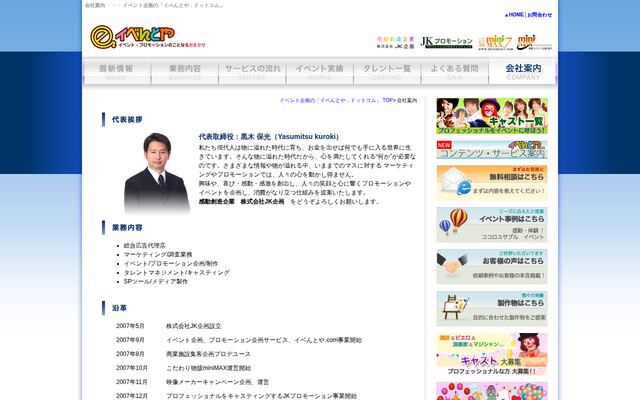Open the 最新情報 NEWS menu tab
640x400 pixels.
click(x=117, y=72)
